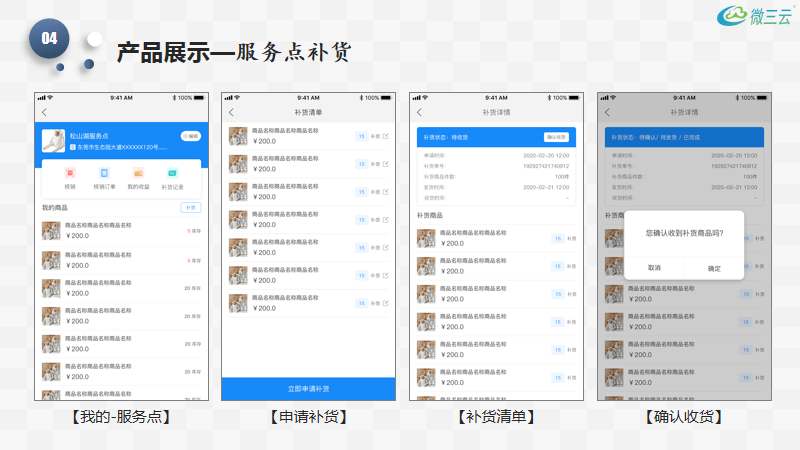Tap battery icon in 我的-服务点 status bar
The height and width of the screenshot is (450, 800).
click(199, 97)
